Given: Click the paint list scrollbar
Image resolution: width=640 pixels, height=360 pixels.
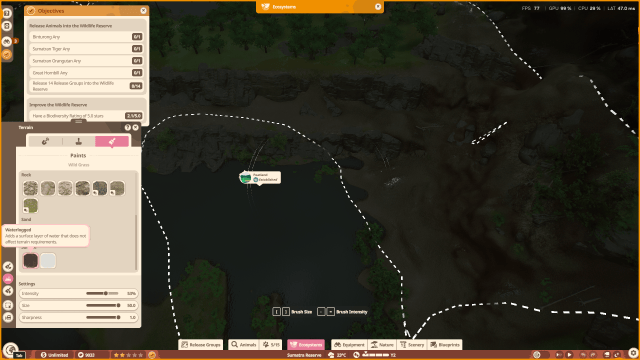Looking at the screenshot, I should coord(136,242).
